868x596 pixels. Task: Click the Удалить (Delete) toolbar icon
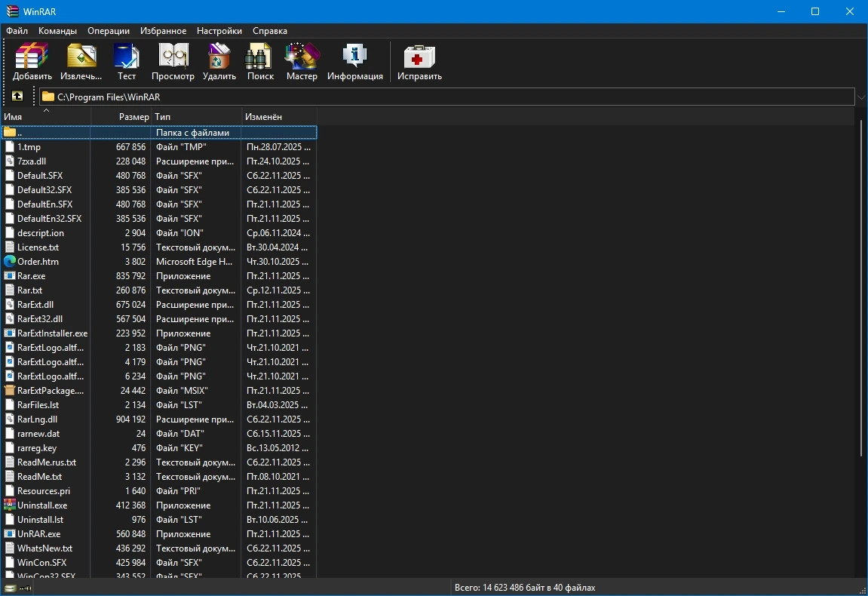click(219, 61)
